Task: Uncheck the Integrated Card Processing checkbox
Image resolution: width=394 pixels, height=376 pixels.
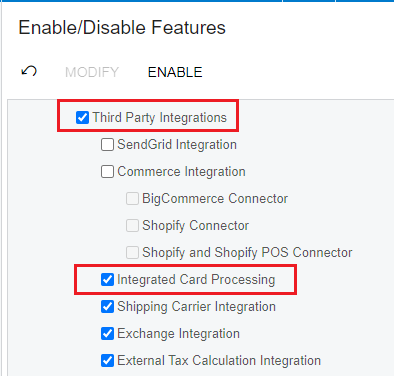Action: tap(107, 280)
